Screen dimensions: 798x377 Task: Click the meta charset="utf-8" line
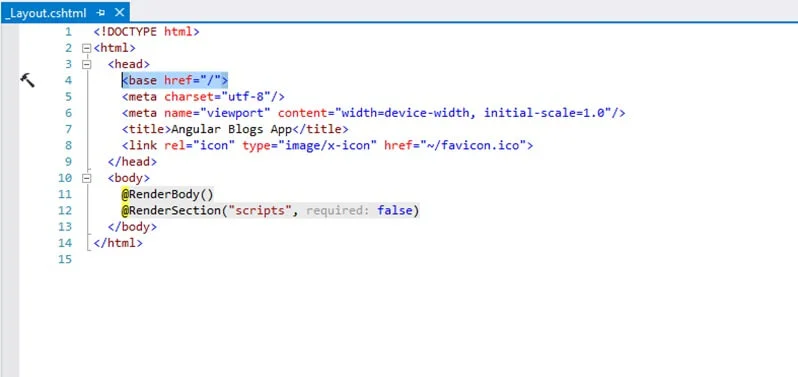203,97
